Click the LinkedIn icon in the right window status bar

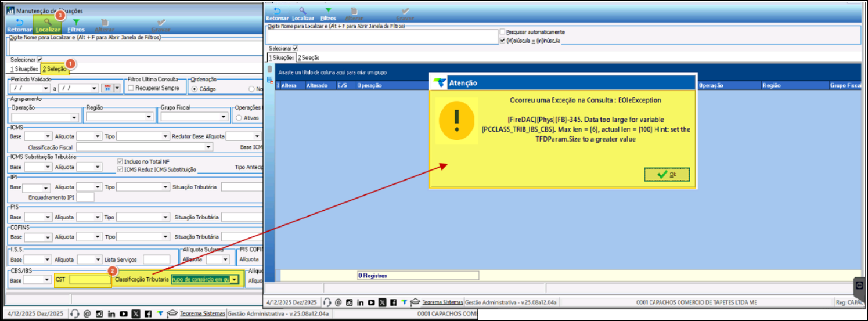coord(360,302)
